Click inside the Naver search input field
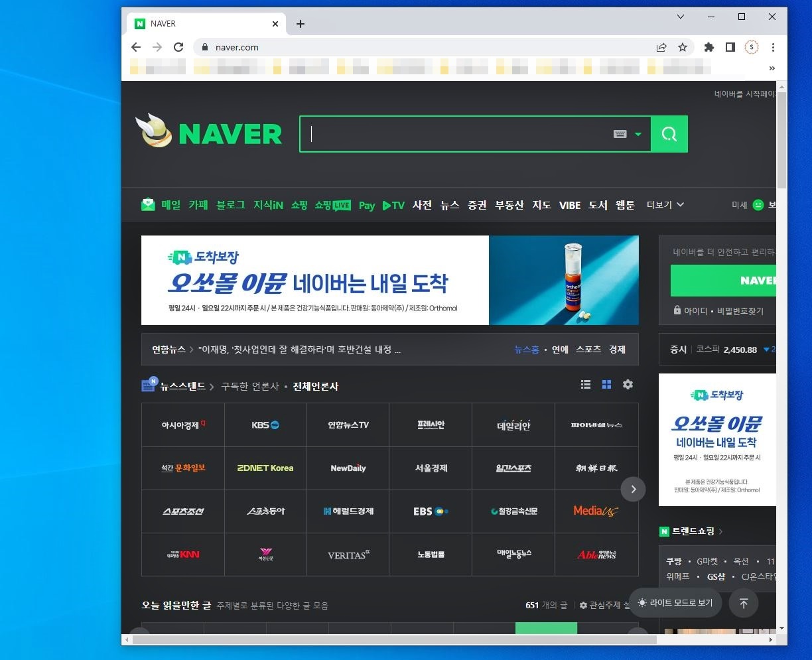812x660 pixels. pos(458,134)
